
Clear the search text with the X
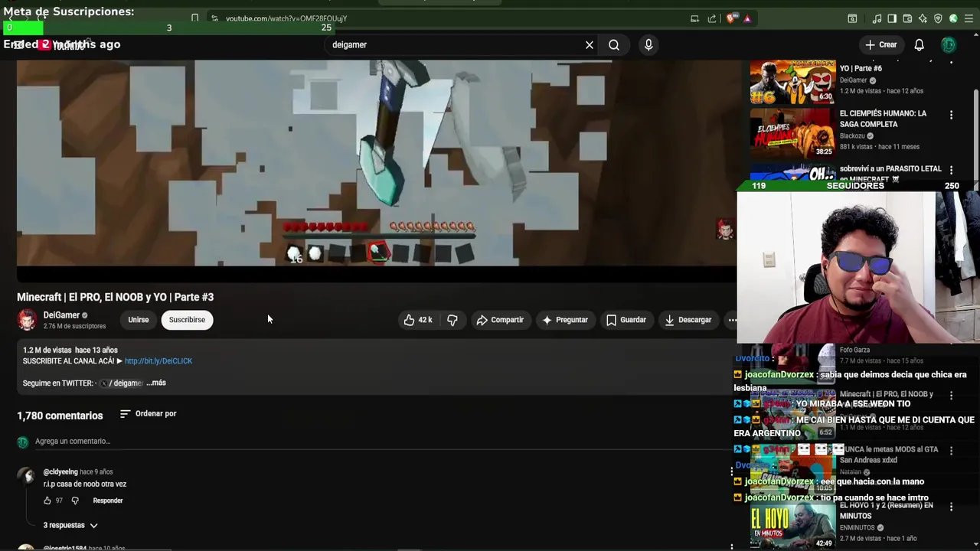(590, 45)
